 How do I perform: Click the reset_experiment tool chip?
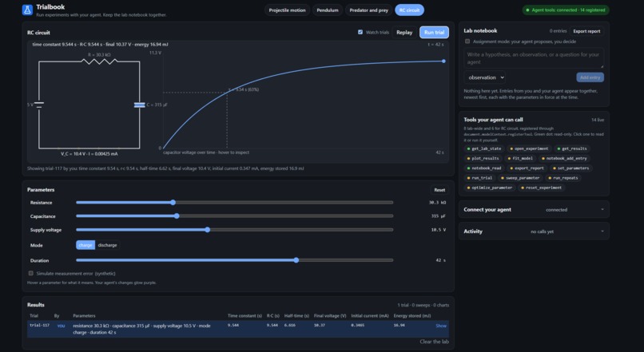541,188
